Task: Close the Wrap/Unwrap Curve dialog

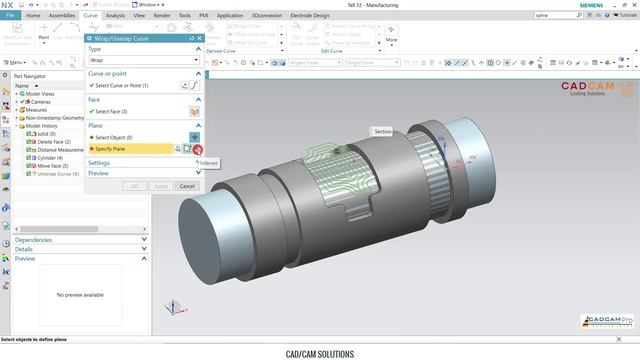Action: tap(200, 38)
